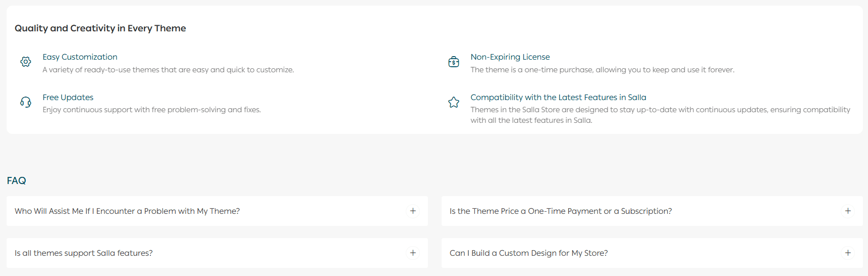
Task: Select "Can I Build a Custom Design" question text
Action: pyautogui.click(x=528, y=253)
